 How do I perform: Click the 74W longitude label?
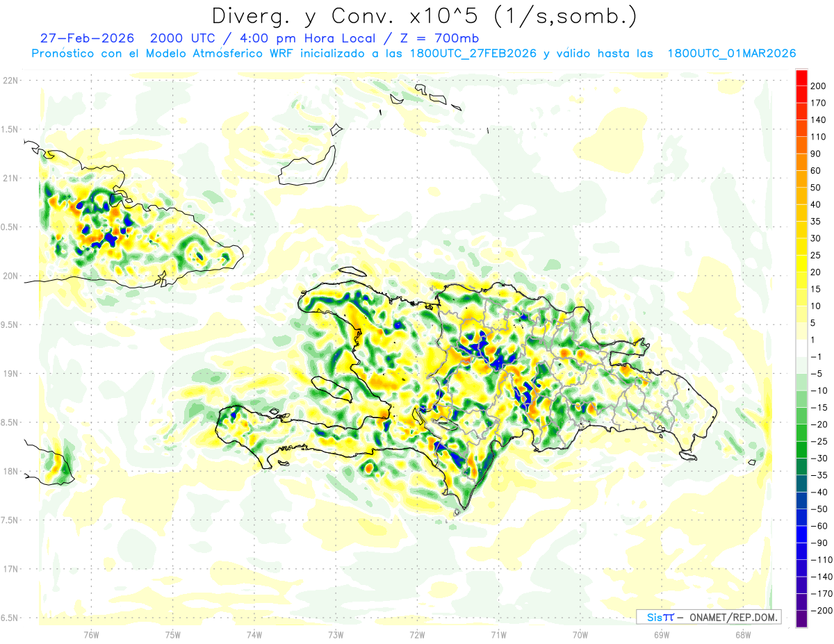click(x=254, y=635)
